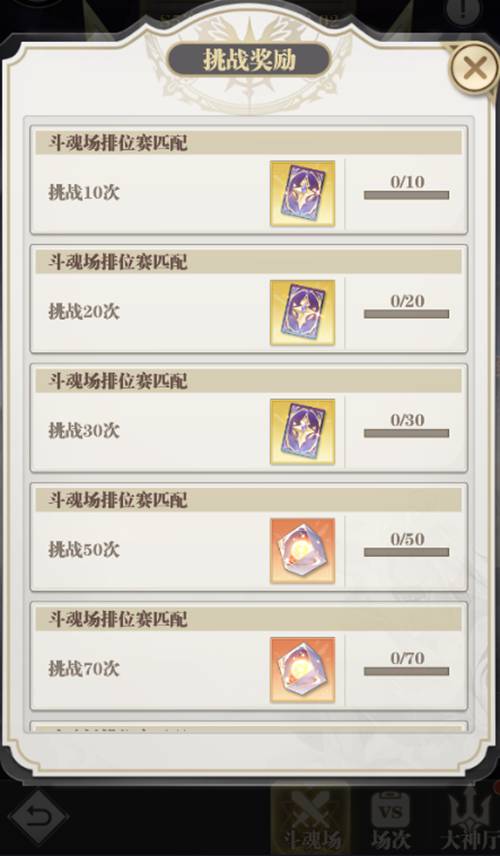The image size is (500, 856).
Task: Tap the card reward for 挑战20次
Action: [302, 312]
